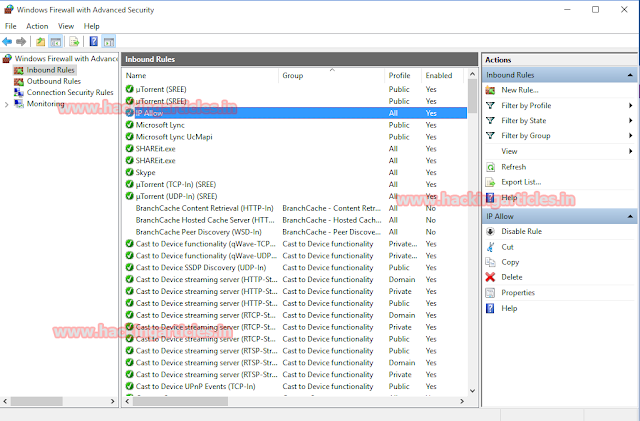Click the Copy icon in Actions pane

tap(491, 262)
